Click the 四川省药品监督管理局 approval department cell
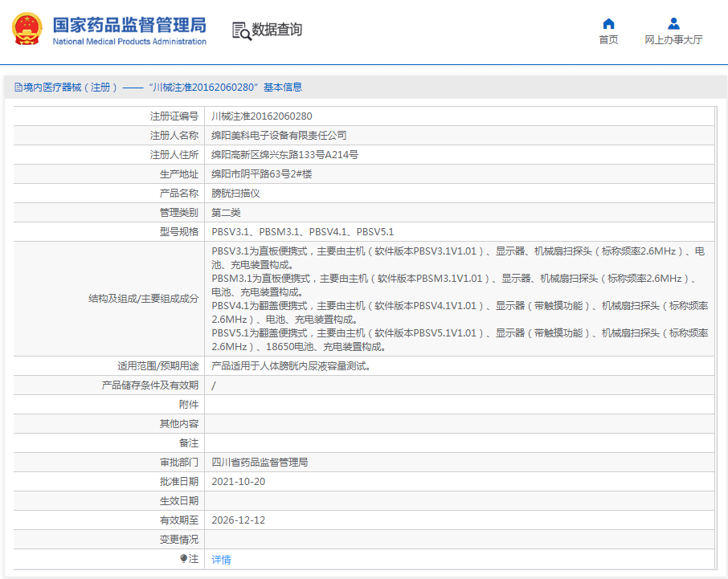 260,463
